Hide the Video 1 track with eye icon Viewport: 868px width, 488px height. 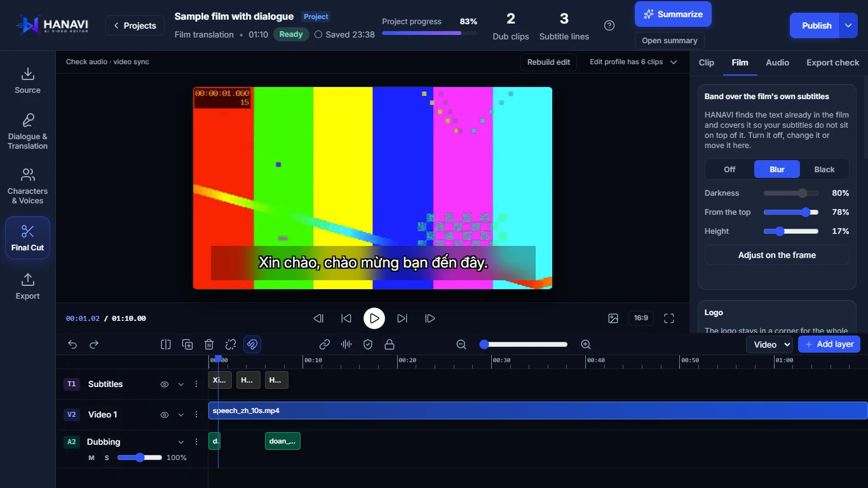click(164, 415)
